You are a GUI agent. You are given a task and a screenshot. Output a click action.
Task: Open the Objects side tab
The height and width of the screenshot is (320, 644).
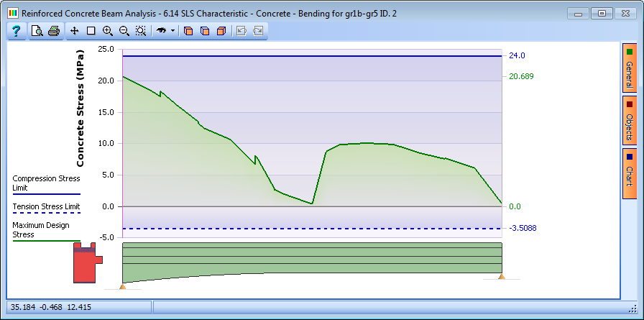[629, 120]
